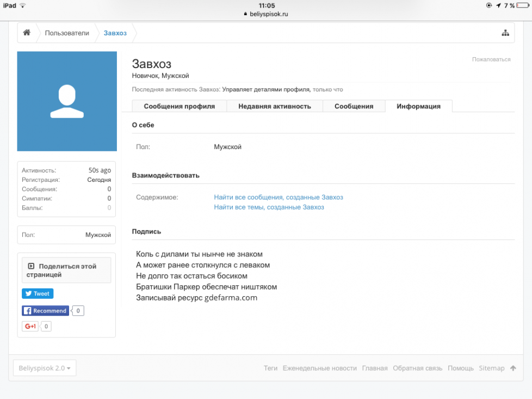This screenshot has height=399, width=532.
Task: Click the Tweet button
Action: click(x=38, y=294)
